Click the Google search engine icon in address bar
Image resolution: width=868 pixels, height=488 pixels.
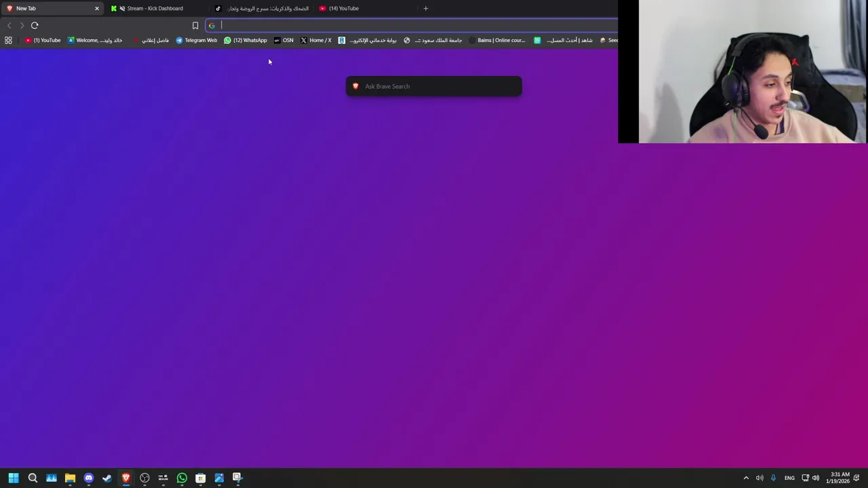point(212,26)
